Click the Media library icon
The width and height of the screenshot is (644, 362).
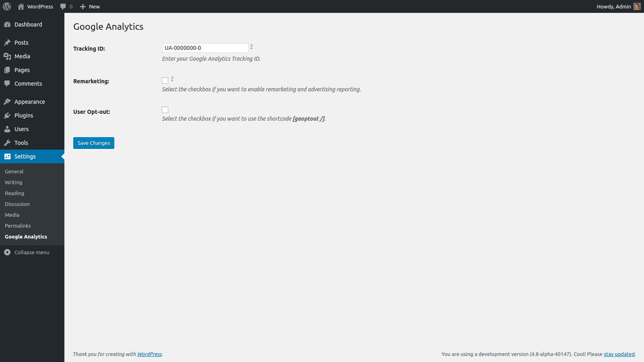[7, 56]
